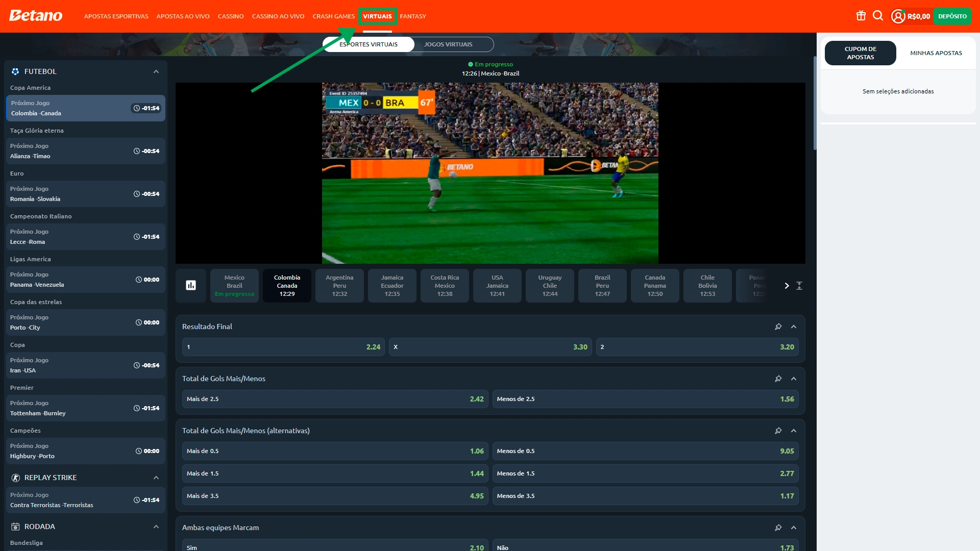Viewport: 980px width, 551px height.
Task: Click the Rodada calendar icon
Action: tap(15, 527)
